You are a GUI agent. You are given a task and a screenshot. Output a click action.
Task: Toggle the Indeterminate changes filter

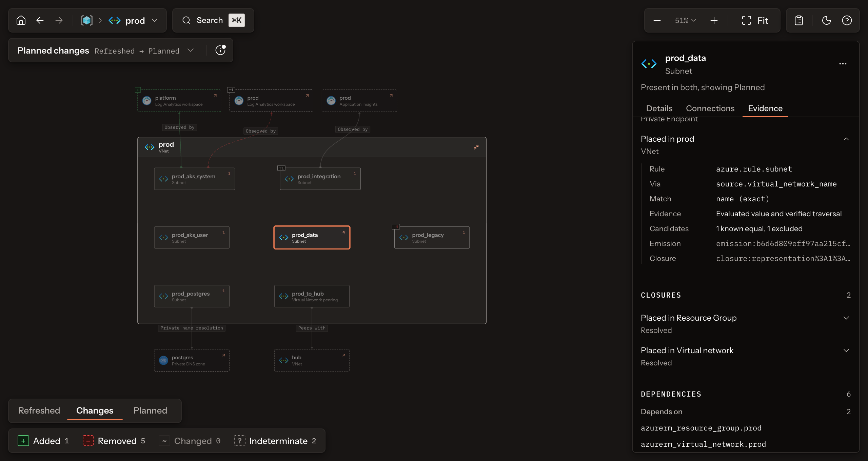[275, 441]
